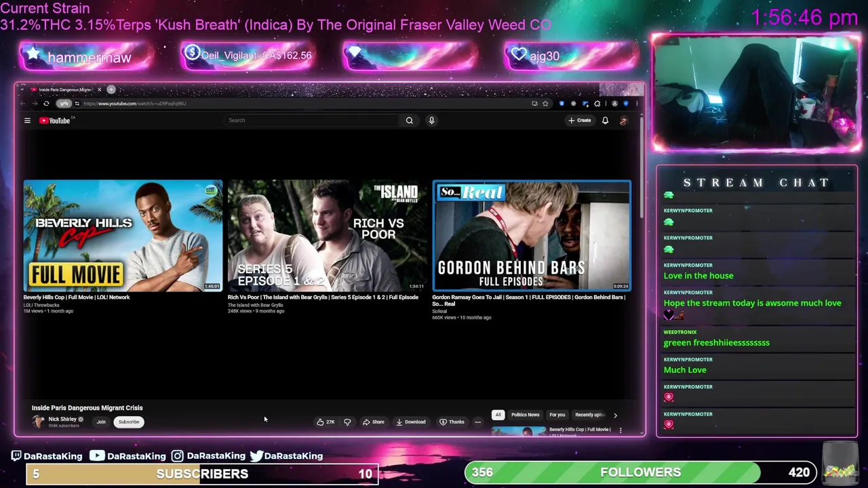Click the Create video button
The height and width of the screenshot is (488, 868).
point(580,121)
